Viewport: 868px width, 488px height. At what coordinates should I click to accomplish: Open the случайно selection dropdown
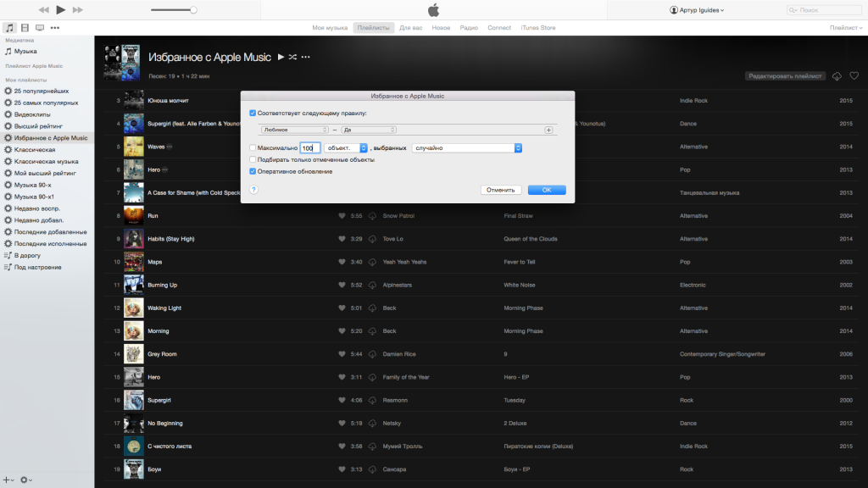point(467,147)
